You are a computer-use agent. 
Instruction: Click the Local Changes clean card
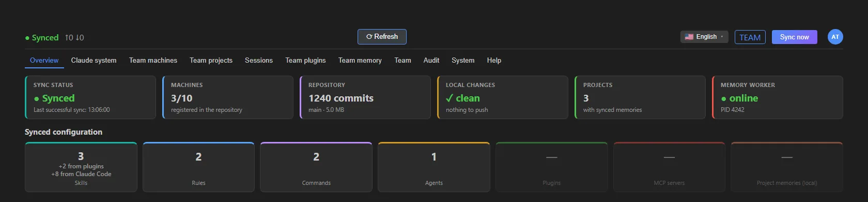click(503, 97)
